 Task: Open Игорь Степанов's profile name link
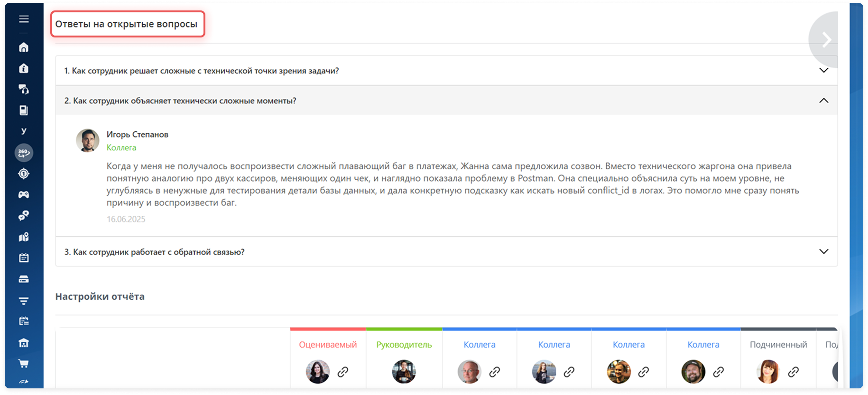point(138,135)
